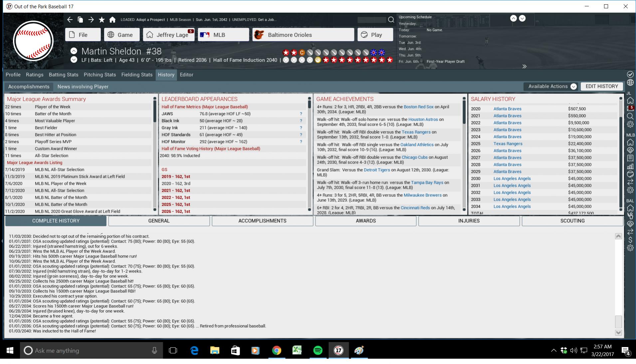
Task: Click the home icon beside the bookmark star
Action: pyautogui.click(x=112, y=20)
